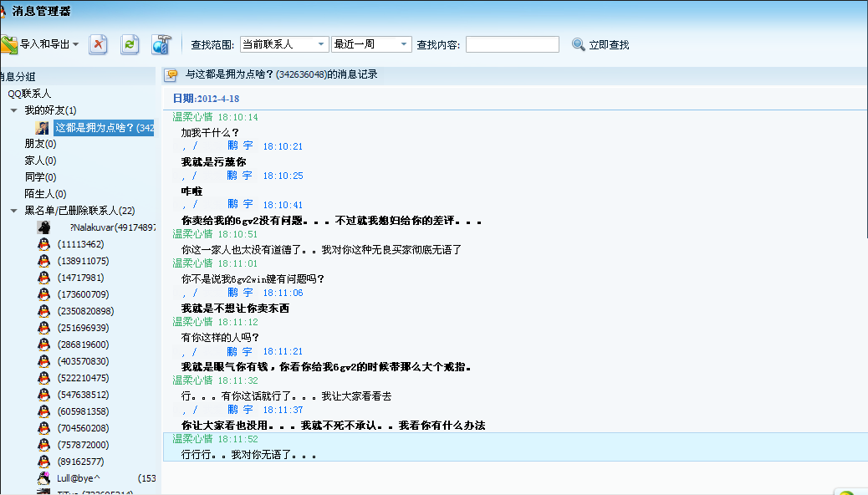Select deleted contact (286819600)
Viewport: 868px width, 495px height.
pyautogui.click(x=83, y=344)
